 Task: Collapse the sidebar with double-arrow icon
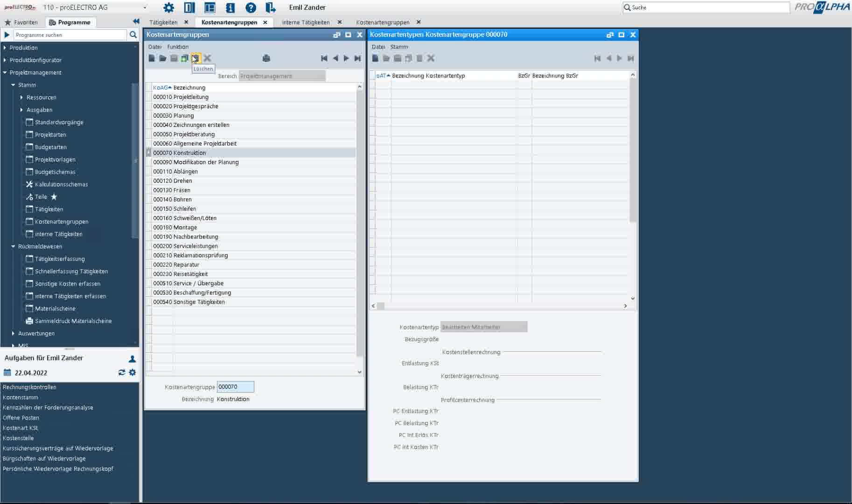[x=136, y=21]
